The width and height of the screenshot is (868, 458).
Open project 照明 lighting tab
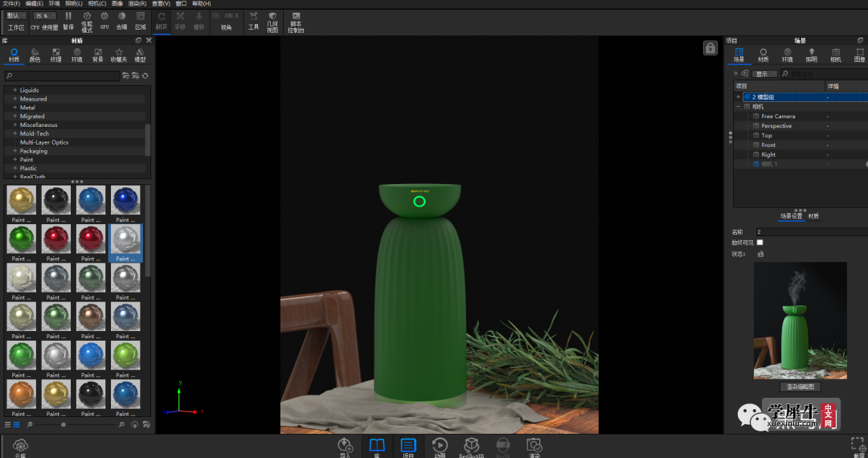(812, 55)
